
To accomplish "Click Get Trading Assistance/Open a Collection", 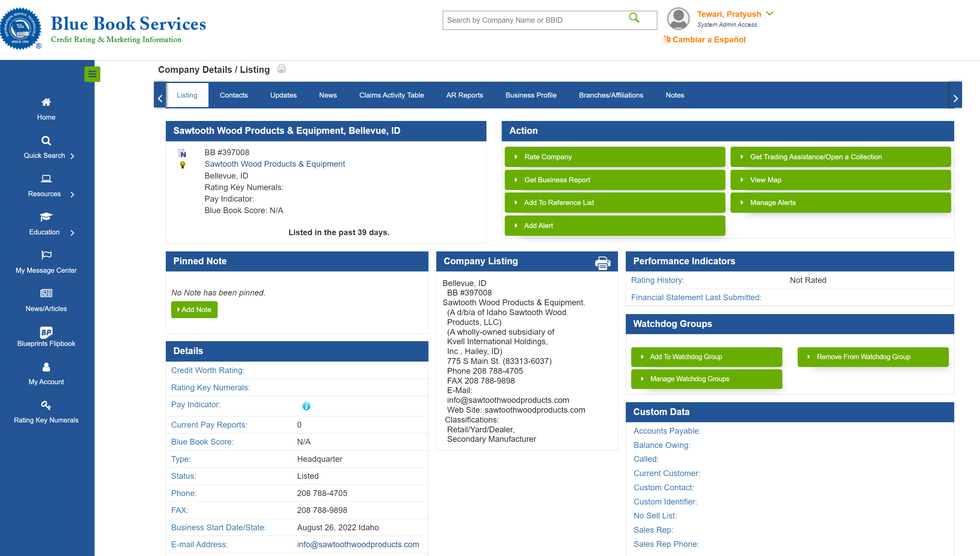I will (841, 157).
